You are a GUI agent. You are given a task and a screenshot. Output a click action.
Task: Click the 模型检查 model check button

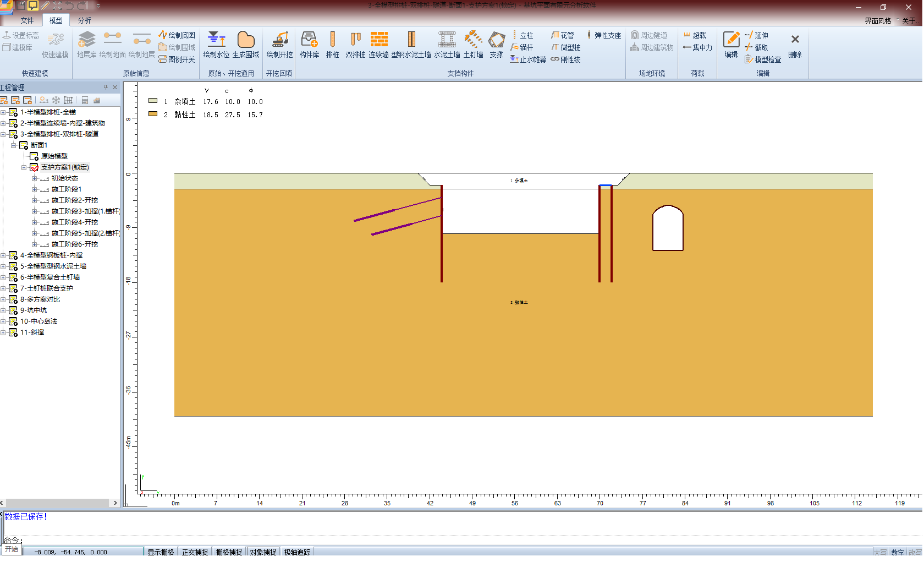[x=763, y=59]
